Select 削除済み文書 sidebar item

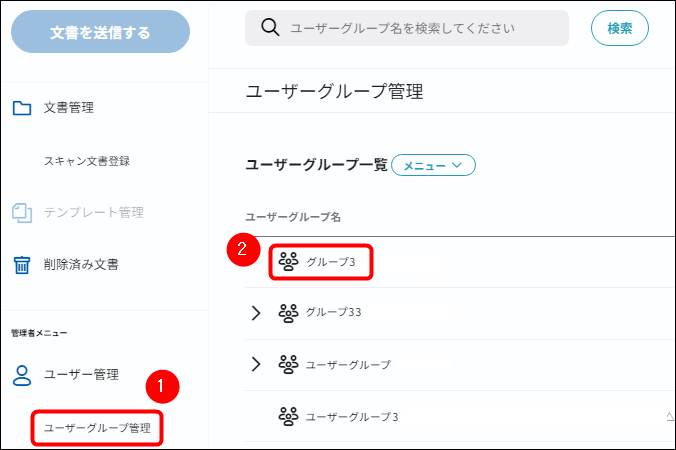[81, 265]
